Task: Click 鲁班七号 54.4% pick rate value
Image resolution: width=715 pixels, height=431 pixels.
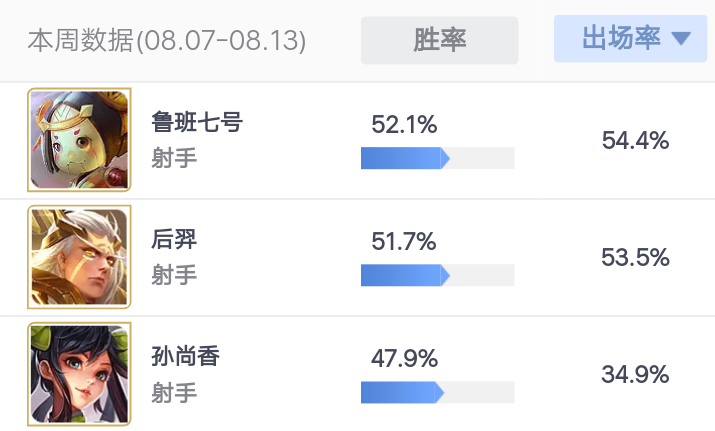Action: (x=635, y=141)
